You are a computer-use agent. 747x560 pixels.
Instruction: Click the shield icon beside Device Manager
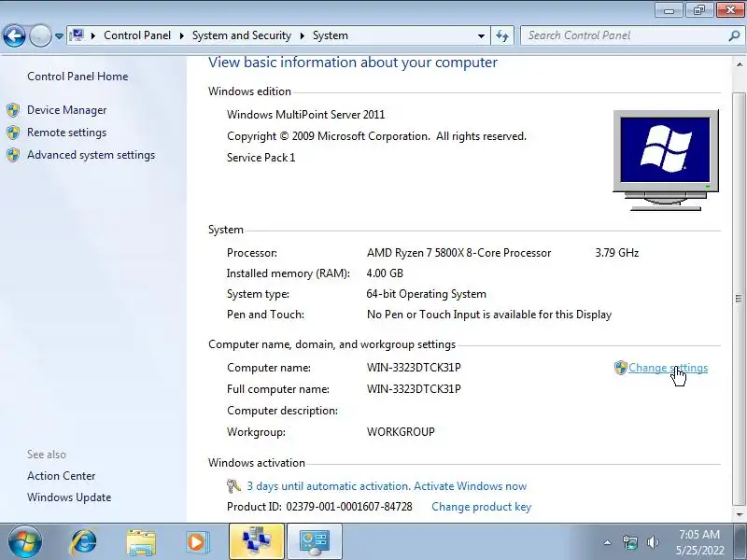(x=13, y=110)
